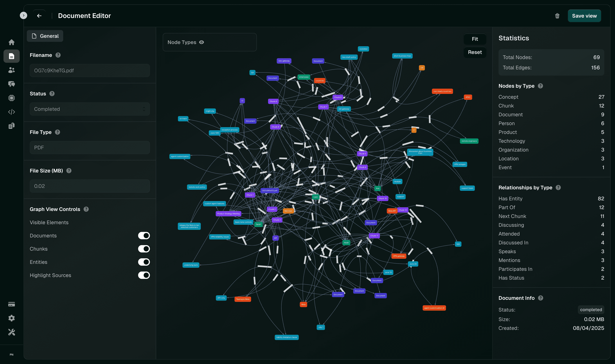The height and width of the screenshot is (364, 615).
Task: Turn off the Chunks toggle
Action: pos(144,249)
